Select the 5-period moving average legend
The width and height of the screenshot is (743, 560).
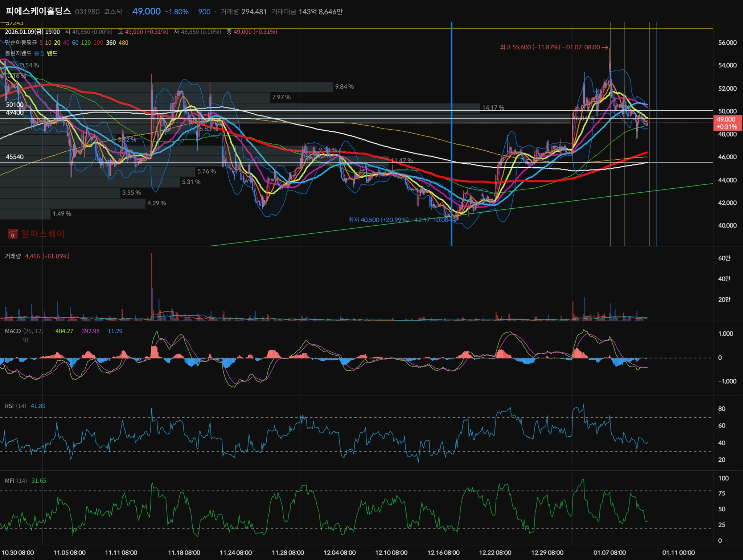[41, 43]
